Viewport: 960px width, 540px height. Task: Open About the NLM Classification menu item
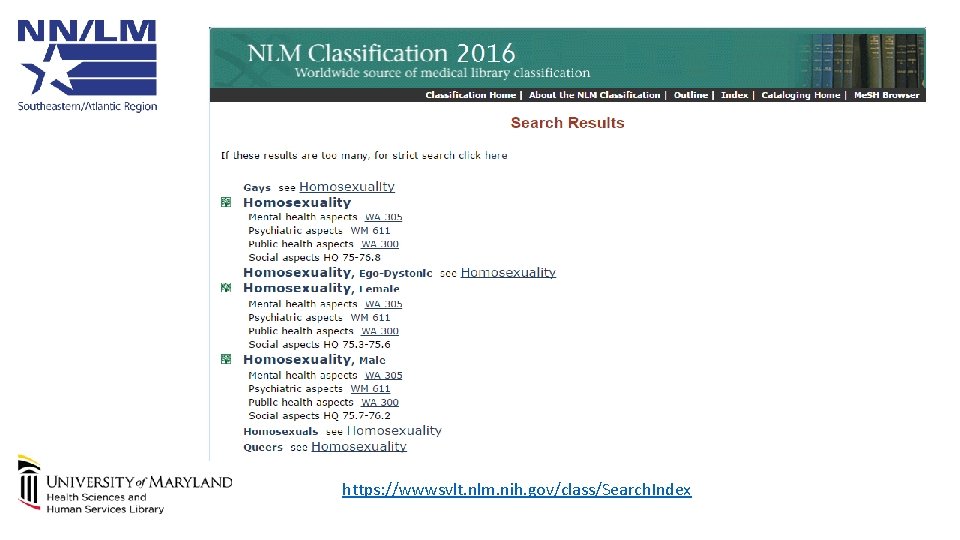pos(594,95)
